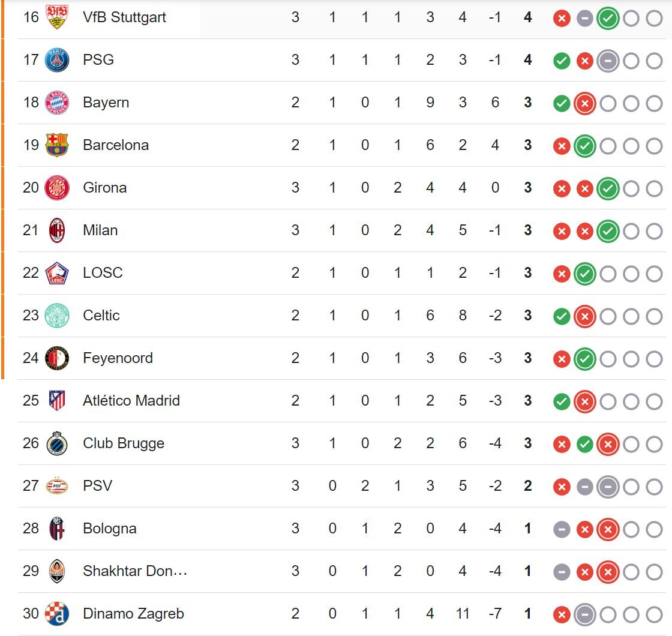Click the green win indicator in VfB Stuttgart's form
The width and height of the screenshot is (672, 636).
[607, 19]
